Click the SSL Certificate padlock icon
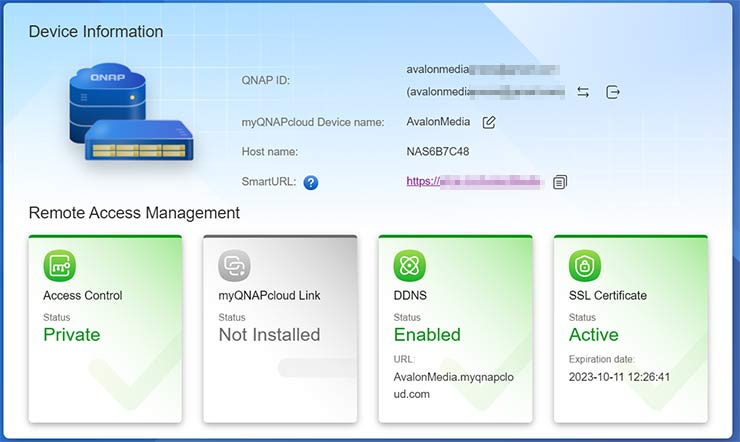The image size is (740, 442). pos(584,265)
